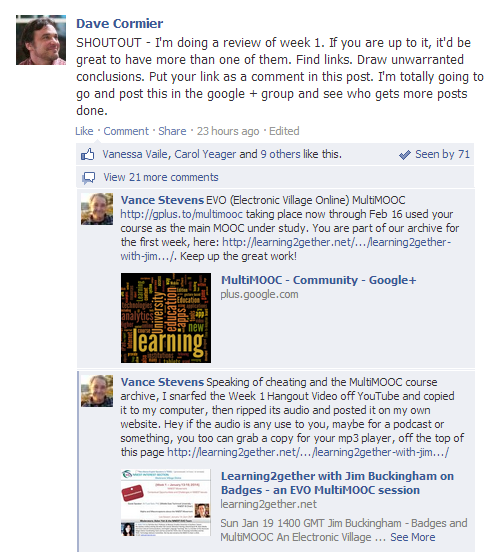Open the learning word cloud thumbnail
Viewport: 500px width, 556px height.
[x=166, y=318]
